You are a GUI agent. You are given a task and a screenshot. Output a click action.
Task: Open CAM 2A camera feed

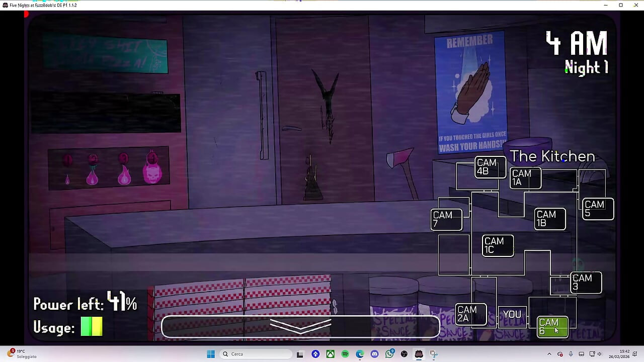pos(471,314)
